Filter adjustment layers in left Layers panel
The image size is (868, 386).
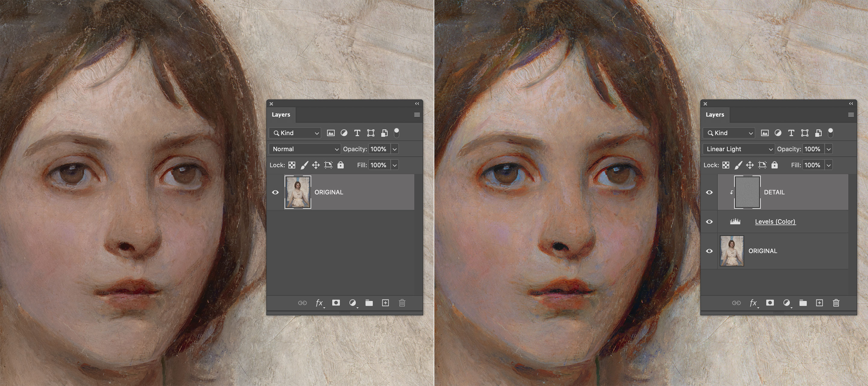point(344,133)
